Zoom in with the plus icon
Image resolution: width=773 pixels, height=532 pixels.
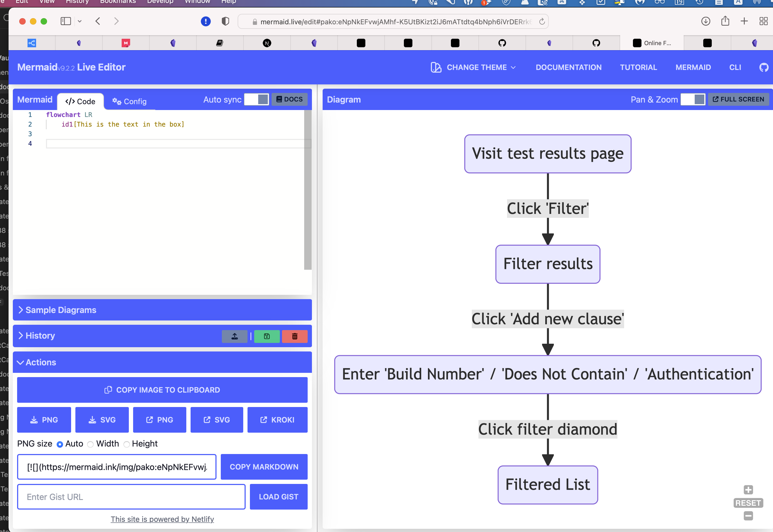tap(748, 490)
